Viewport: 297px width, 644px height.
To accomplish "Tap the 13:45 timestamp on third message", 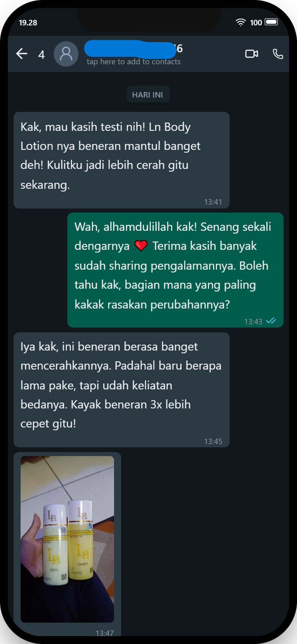I will (213, 441).
